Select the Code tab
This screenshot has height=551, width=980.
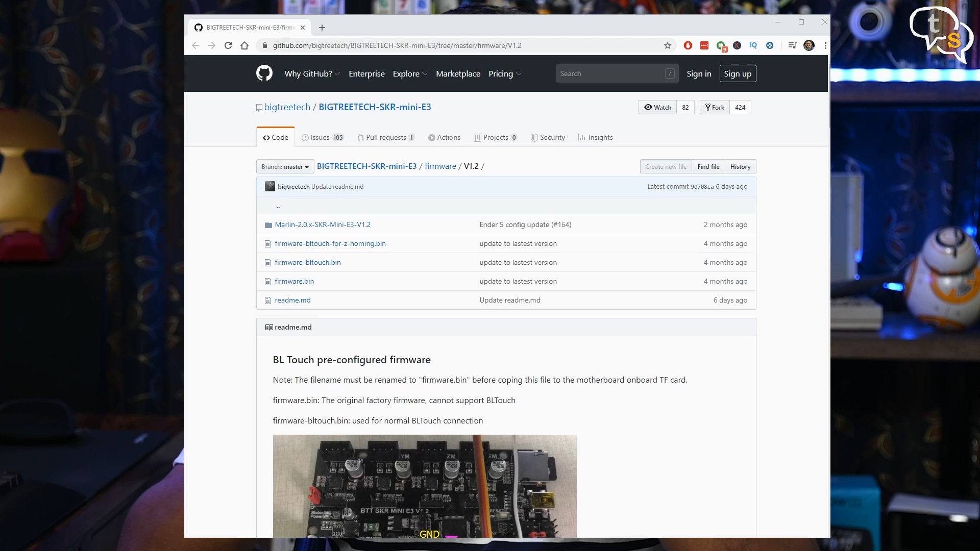pyautogui.click(x=276, y=137)
